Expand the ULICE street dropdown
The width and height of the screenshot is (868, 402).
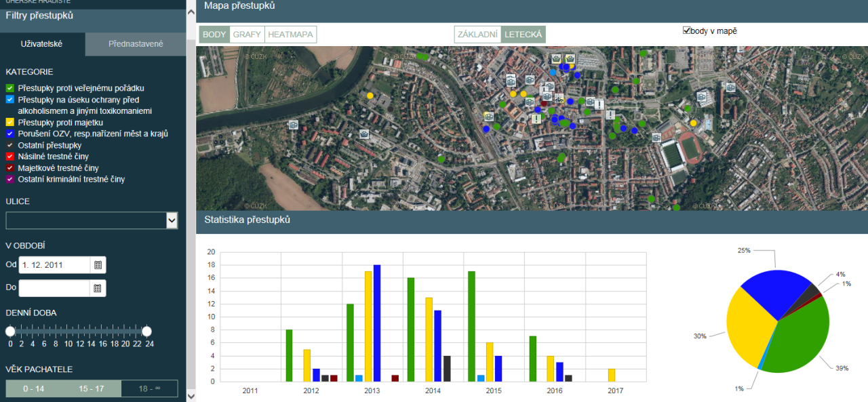tap(172, 220)
